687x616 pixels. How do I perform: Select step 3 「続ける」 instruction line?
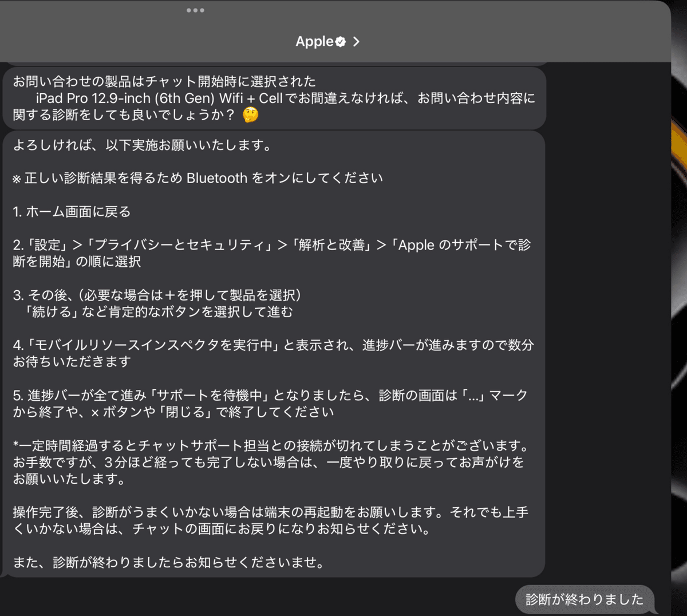pos(159,311)
